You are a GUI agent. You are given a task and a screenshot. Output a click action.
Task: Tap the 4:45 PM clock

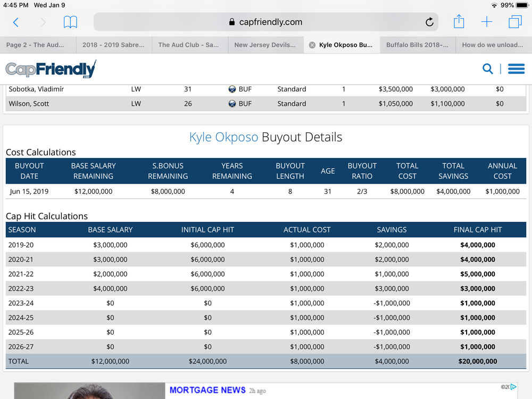coord(15,5)
